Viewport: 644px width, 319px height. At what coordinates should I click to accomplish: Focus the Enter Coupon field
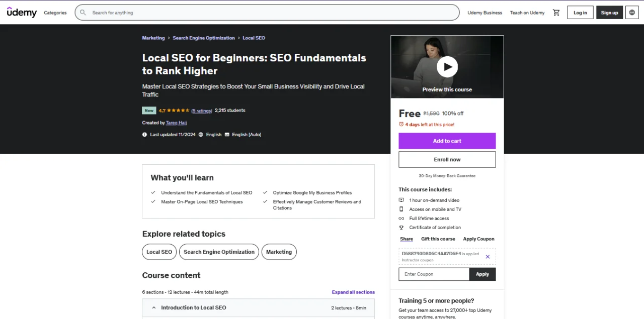pos(434,274)
